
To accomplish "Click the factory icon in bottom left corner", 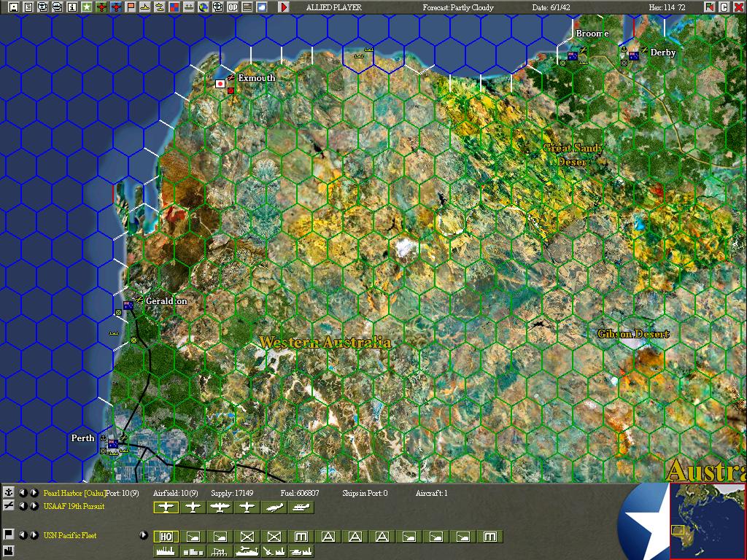I will pyautogui.click(x=9, y=551).
